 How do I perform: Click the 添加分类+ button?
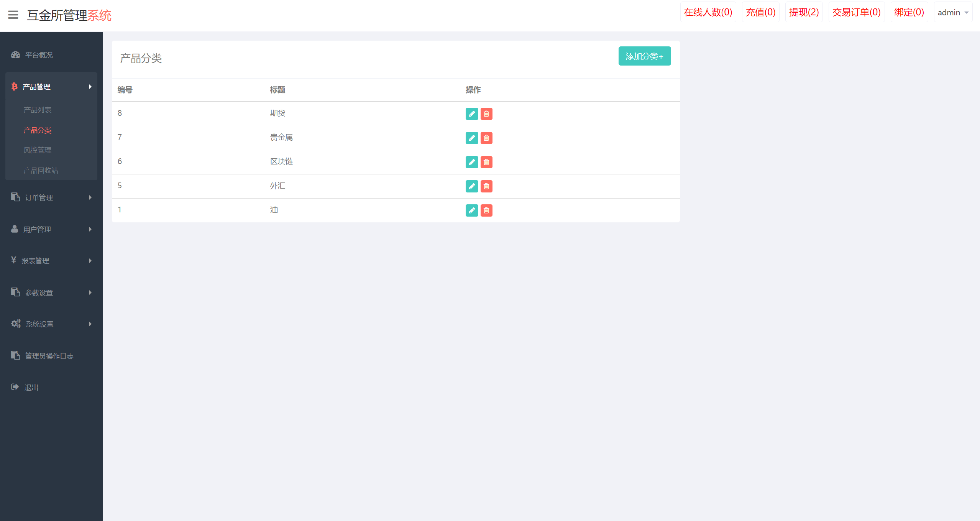click(x=644, y=56)
